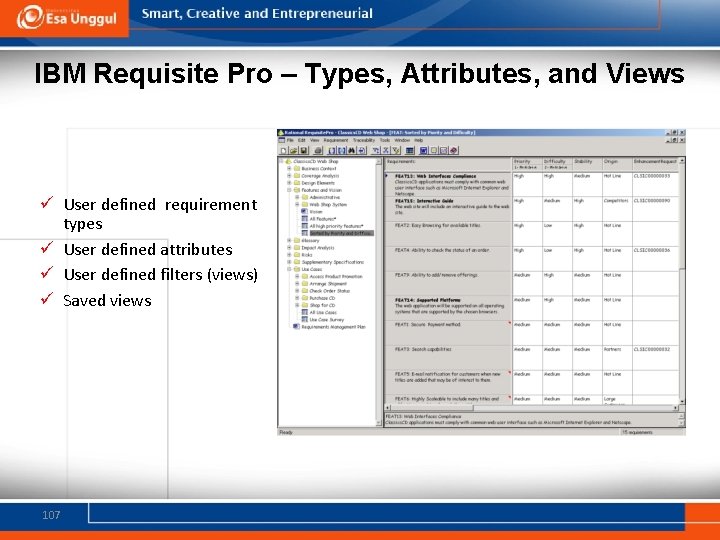Screen dimensions: 720x540
Task: Collapse the Use Cases folder
Action: (x=289, y=269)
